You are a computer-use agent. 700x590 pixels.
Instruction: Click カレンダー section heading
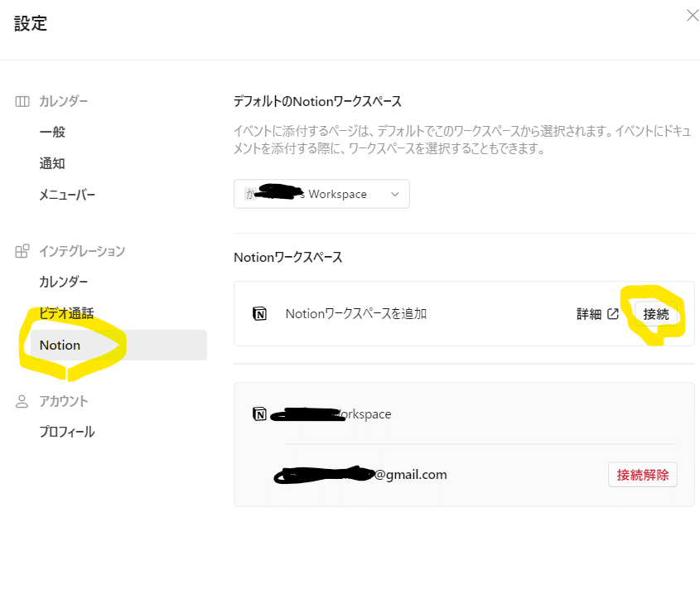click(64, 101)
